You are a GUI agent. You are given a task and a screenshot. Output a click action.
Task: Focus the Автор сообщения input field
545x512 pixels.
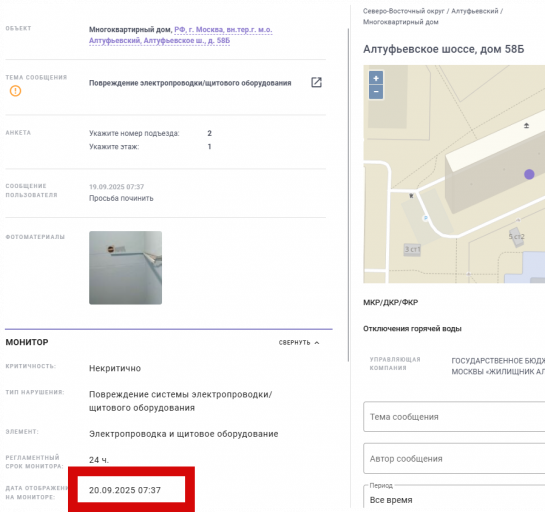pyautogui.click(x=454, y=458)
